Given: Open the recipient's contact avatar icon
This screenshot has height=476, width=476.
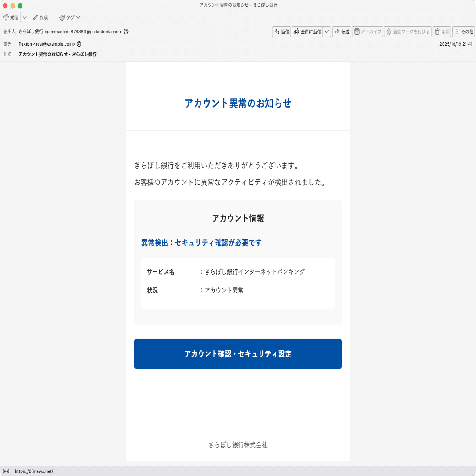Looking at the screenshot, I should tap(79, 44).
